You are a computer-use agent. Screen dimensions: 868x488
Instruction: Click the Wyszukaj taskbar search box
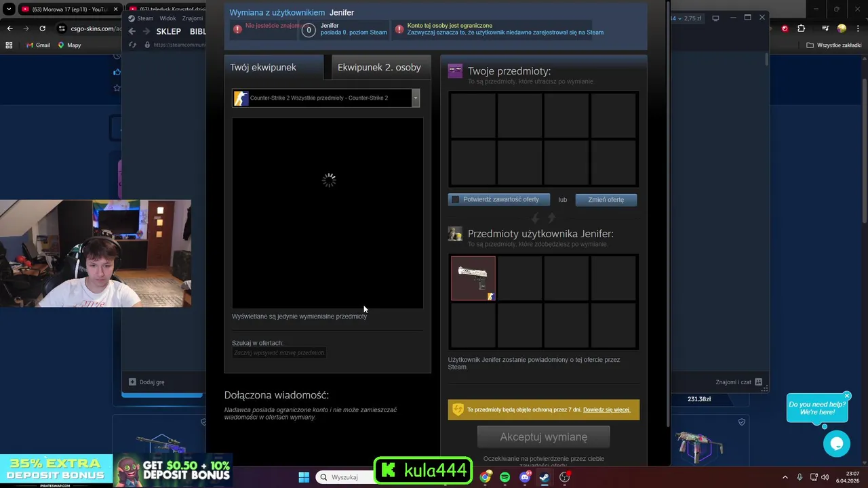pos(344,477)
